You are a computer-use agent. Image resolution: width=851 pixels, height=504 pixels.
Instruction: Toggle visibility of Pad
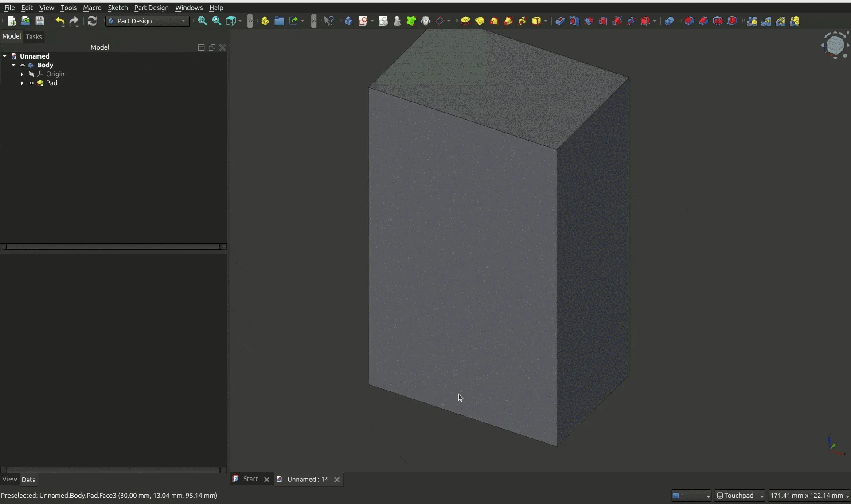coord(31,83)
